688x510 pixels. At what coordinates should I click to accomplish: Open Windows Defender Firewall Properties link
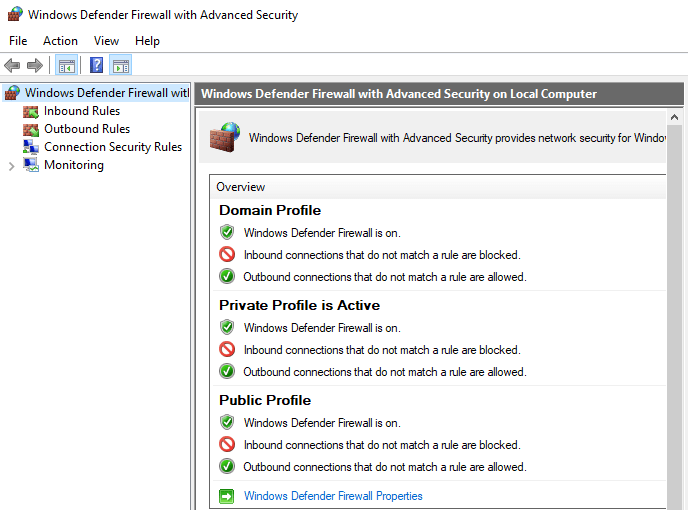333,496
